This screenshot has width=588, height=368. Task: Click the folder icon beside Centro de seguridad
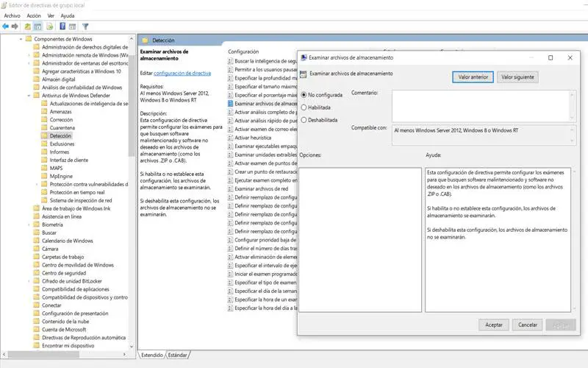pos(36,273)
